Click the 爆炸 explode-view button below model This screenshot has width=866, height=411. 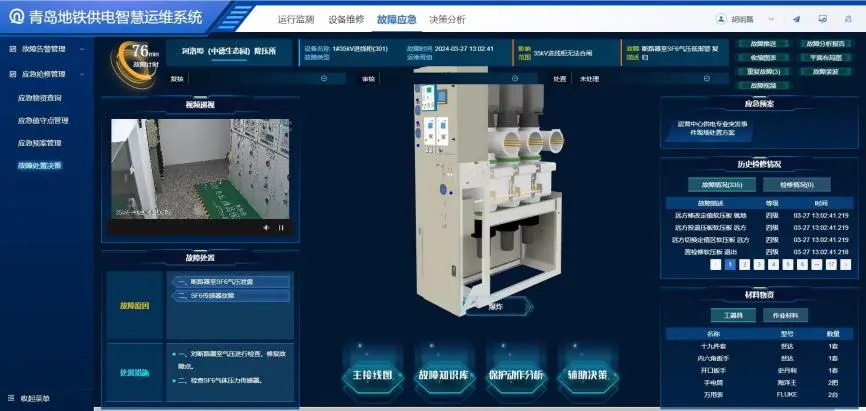pyautogui.click(x=499, y=306)
